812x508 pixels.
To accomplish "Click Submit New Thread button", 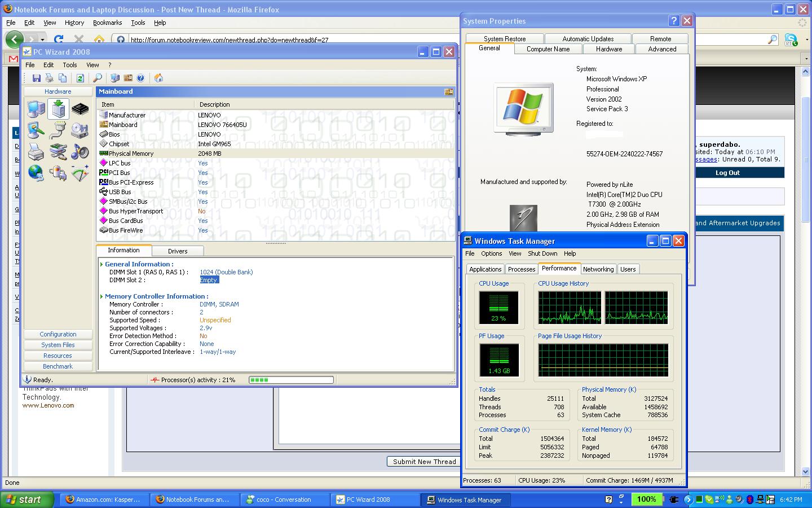I will pos(424,461).
